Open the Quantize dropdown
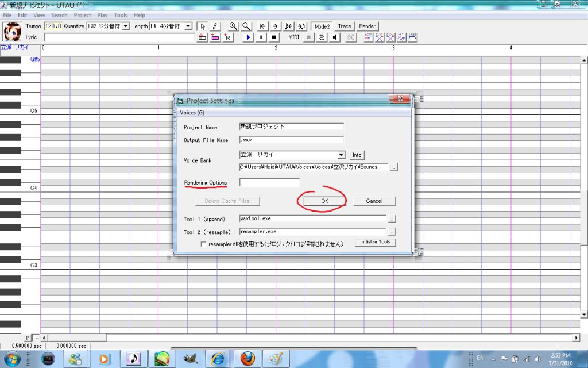This screenshot has height=368, width=588. 126,26
